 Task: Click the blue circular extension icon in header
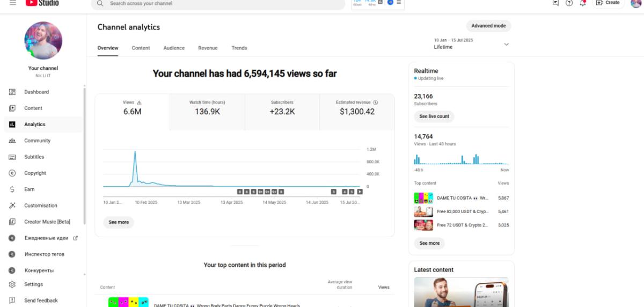(391, 2)
